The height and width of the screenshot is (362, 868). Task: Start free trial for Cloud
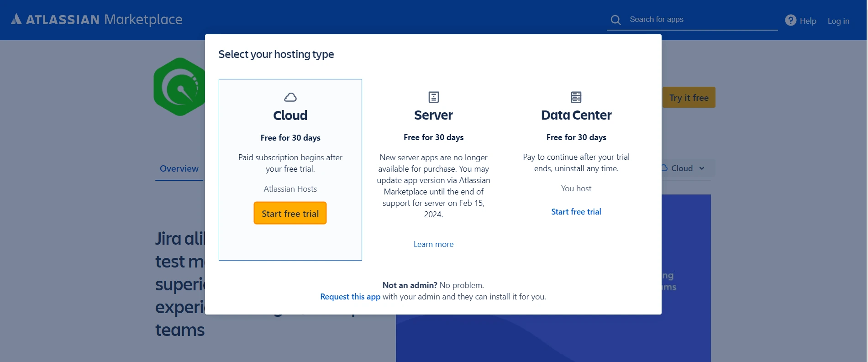pyautogui.click(x=290, y=213)
